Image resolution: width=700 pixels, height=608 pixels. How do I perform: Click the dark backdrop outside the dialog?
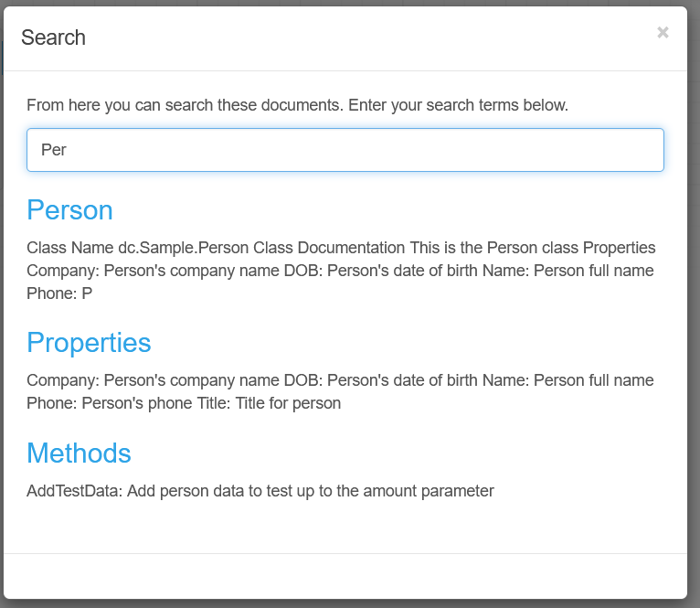click(694, 366)
